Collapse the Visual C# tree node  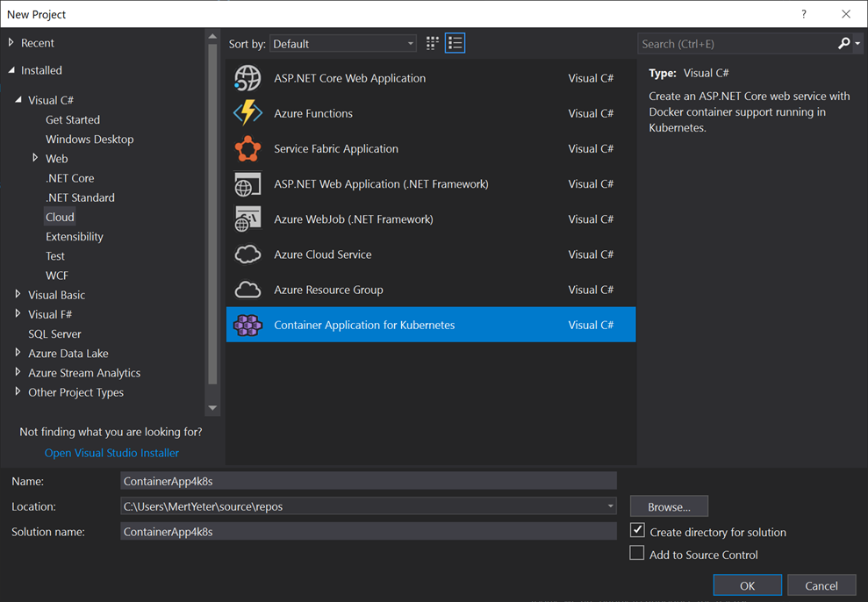pyautogui.click(x=18, y=100)
